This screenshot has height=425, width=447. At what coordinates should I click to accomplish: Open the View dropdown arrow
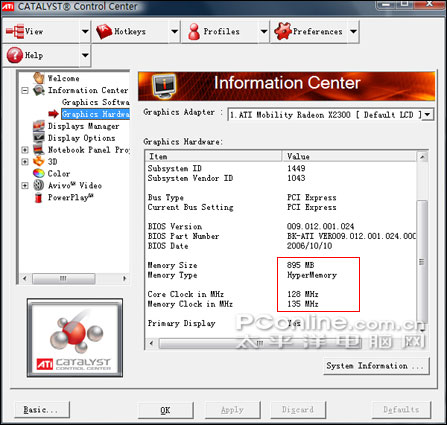click(x=85, y=32)
